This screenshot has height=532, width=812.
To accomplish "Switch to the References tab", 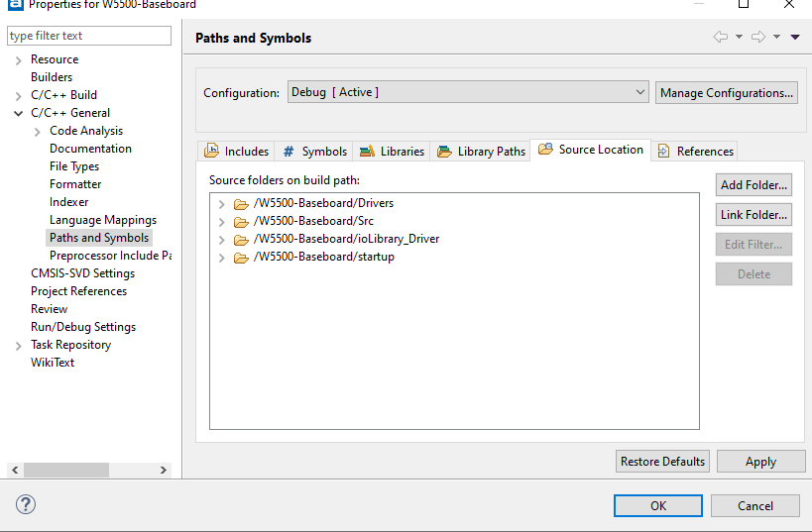I will [695, 152].
